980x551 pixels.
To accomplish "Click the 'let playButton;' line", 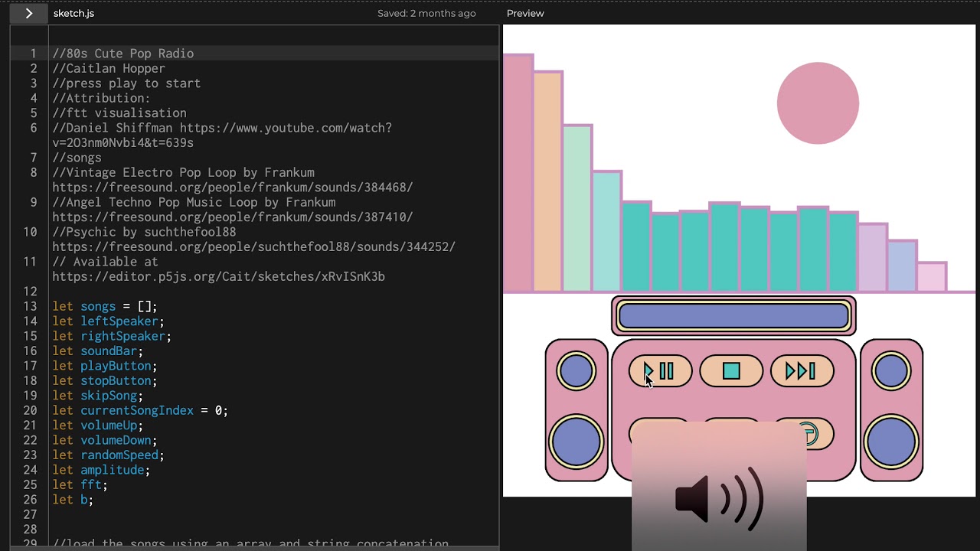I will pos(105,366).
